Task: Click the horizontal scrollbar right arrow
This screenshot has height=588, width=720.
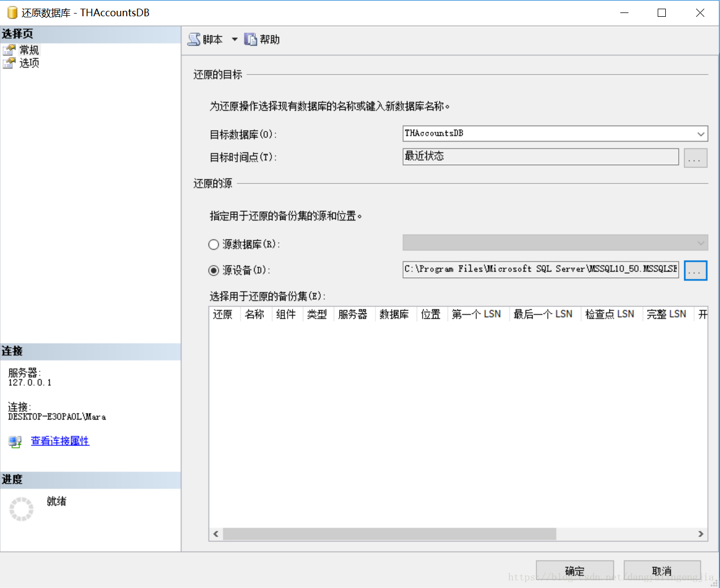Action: 701,534
